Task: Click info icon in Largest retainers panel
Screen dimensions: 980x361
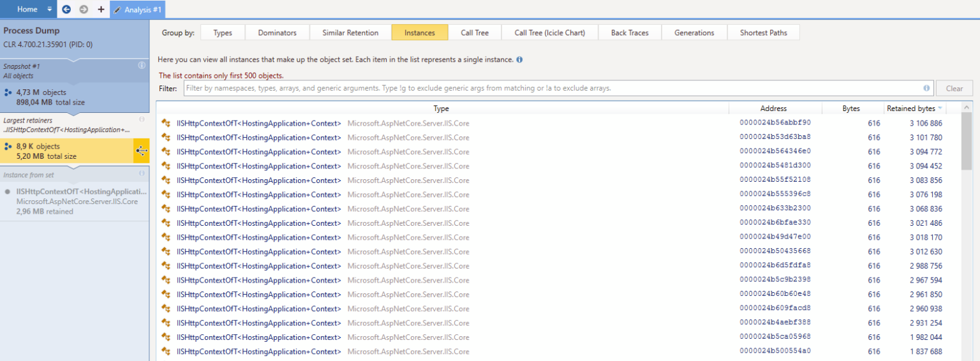Action: [x=142, y=119]
